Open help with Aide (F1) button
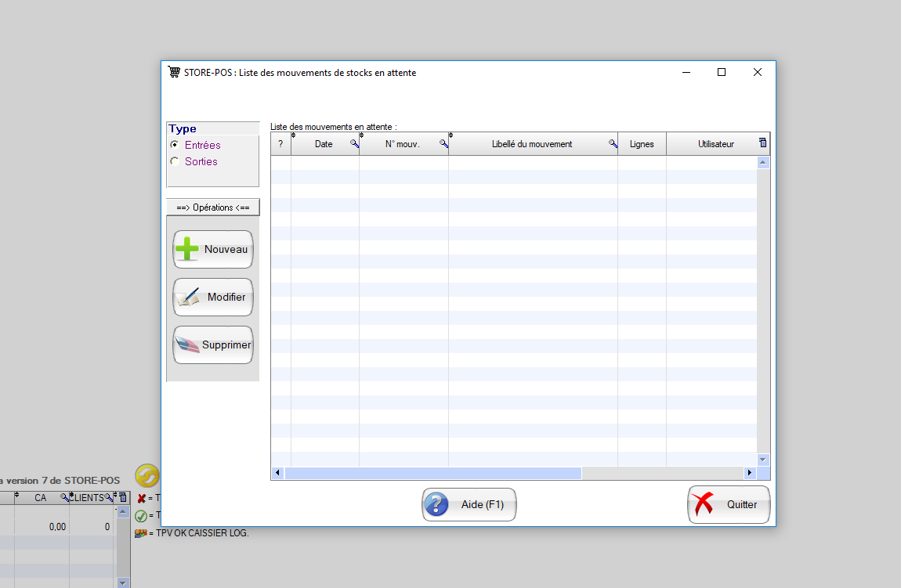This screenshot has height=588, width=901. point(469,505)
